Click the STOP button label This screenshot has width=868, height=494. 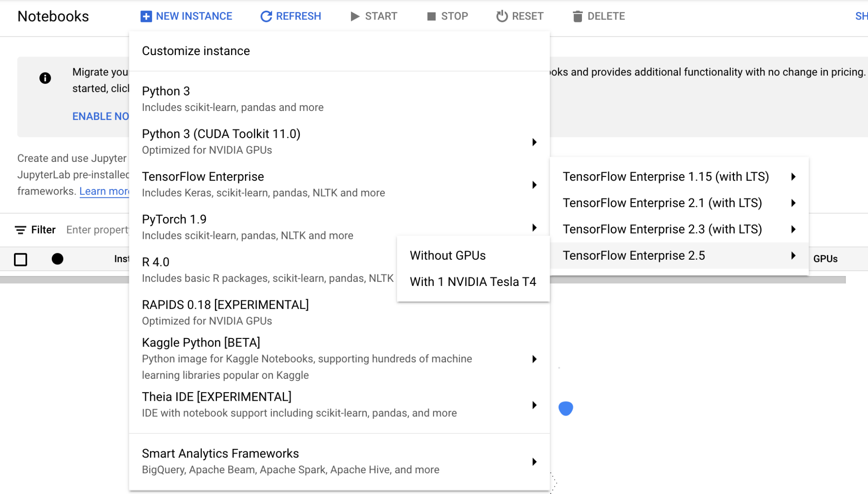point(454,17)
